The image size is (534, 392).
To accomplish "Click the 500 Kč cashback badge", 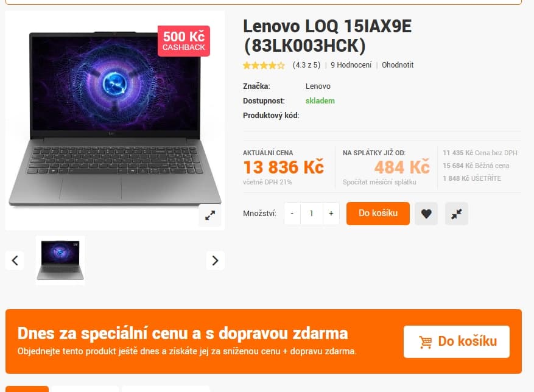I will 183,41.
